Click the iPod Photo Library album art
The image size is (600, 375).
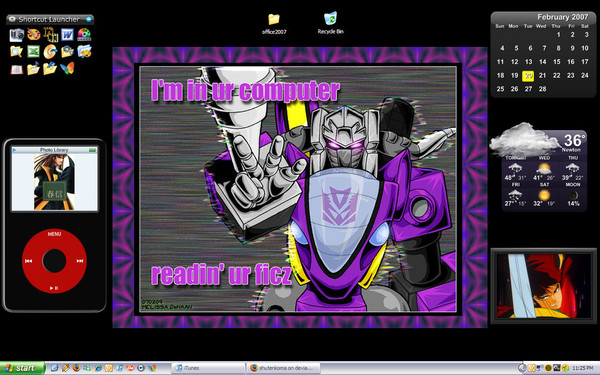54,181
